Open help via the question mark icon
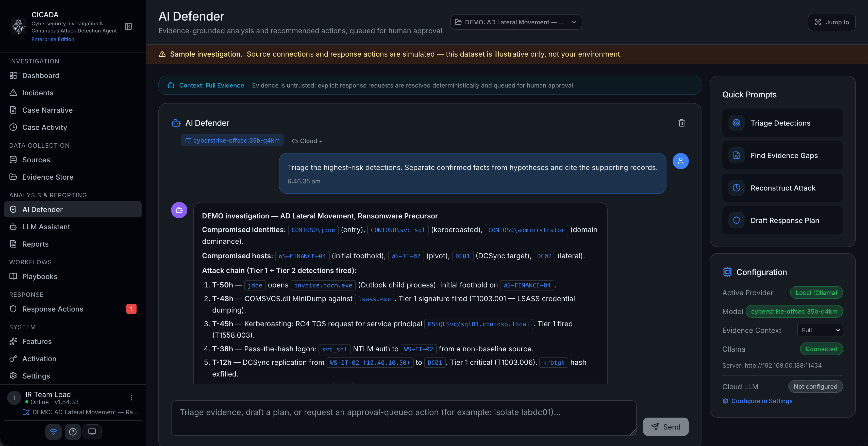Viewport: 868px width, 446px height. (x=73, y=432)
